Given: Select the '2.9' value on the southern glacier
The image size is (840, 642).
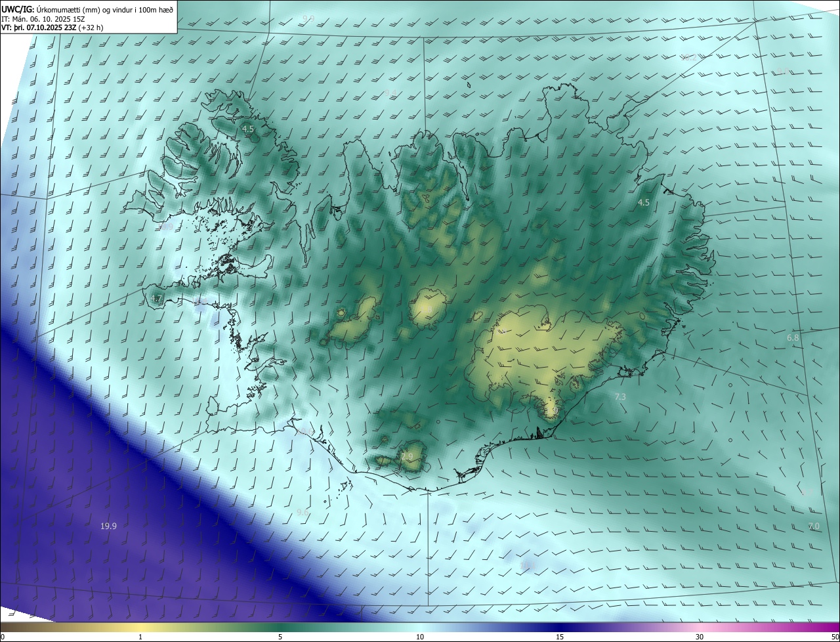Looking at the screenshot, I should point(408,456).
